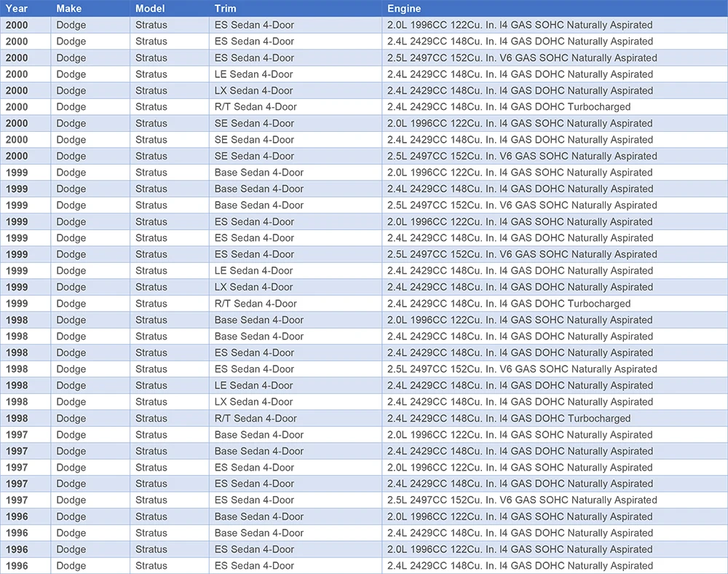728x574 pixels.
Task: Click 2.4L engine cell for 2000 ES Sedan
Action: click(x=555, y=42)
